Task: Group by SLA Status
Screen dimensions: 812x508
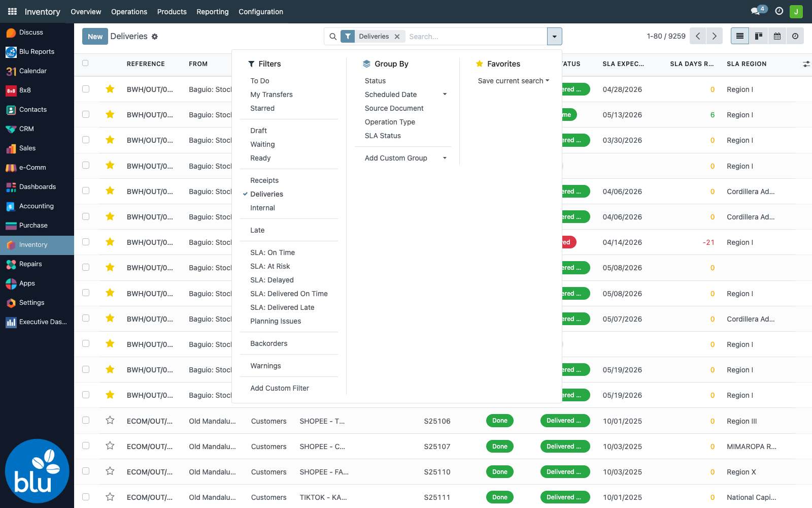Action: 383,136
